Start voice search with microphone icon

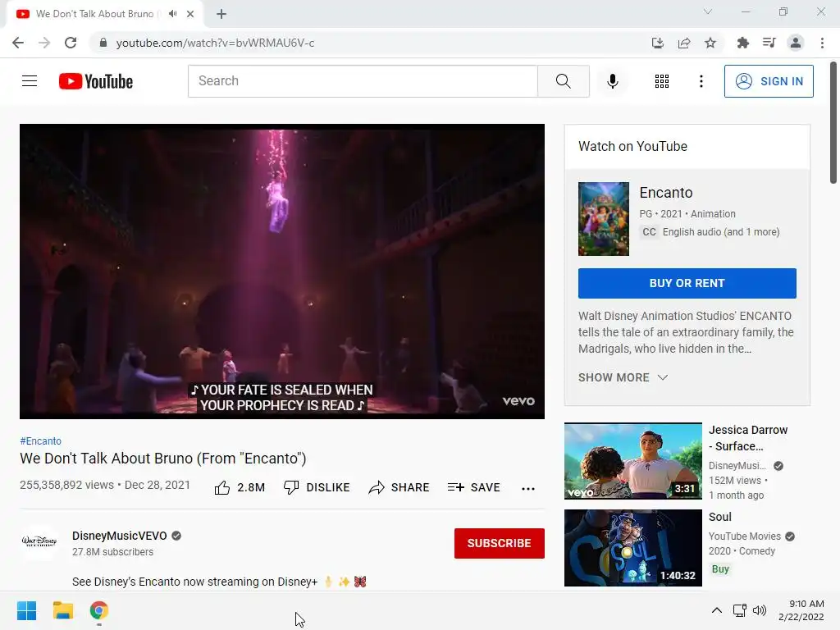pos(612,81)
